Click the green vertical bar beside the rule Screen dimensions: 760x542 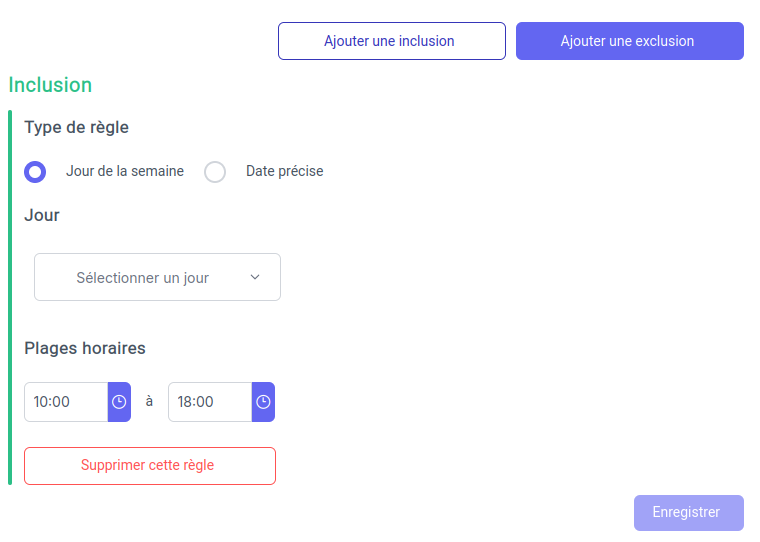[10, 298]
